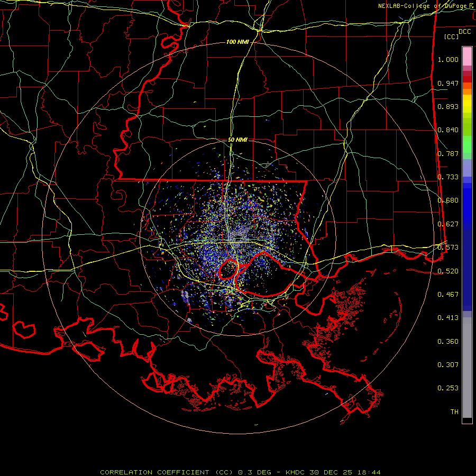The height and width of the screenshot is (476, 476).
Task: Pick the pink swatch at top of color bar
Action: pos(467,56)
